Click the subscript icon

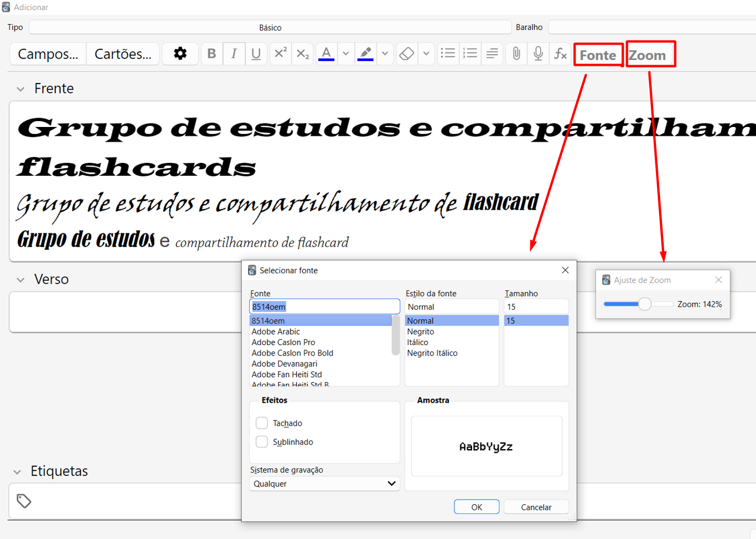tap(302, 54)
